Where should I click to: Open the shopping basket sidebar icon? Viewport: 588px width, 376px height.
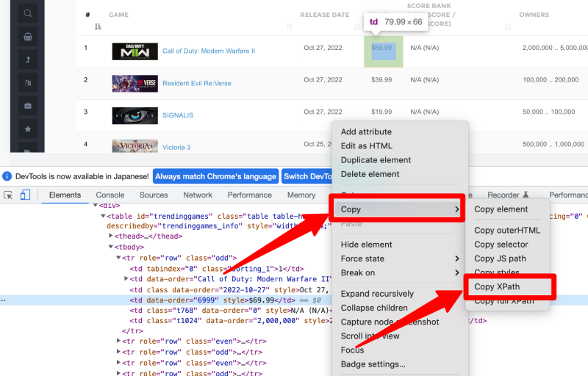pyautogui.click(x=28, y=37)
